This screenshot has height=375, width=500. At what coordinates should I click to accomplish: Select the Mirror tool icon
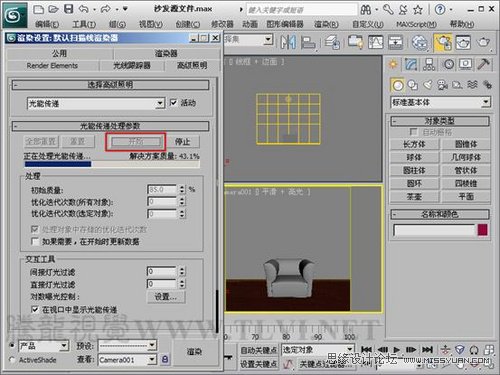(288, 42)
